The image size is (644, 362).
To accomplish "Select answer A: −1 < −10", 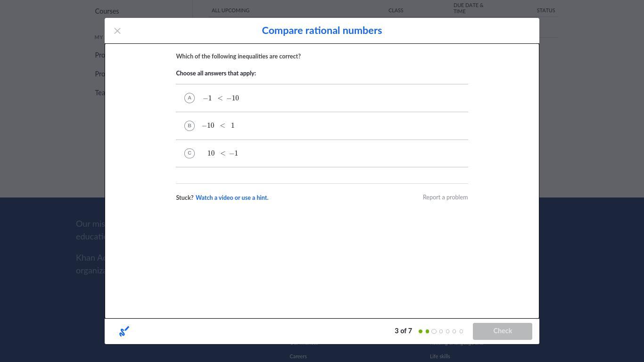I will click(322, 98).
